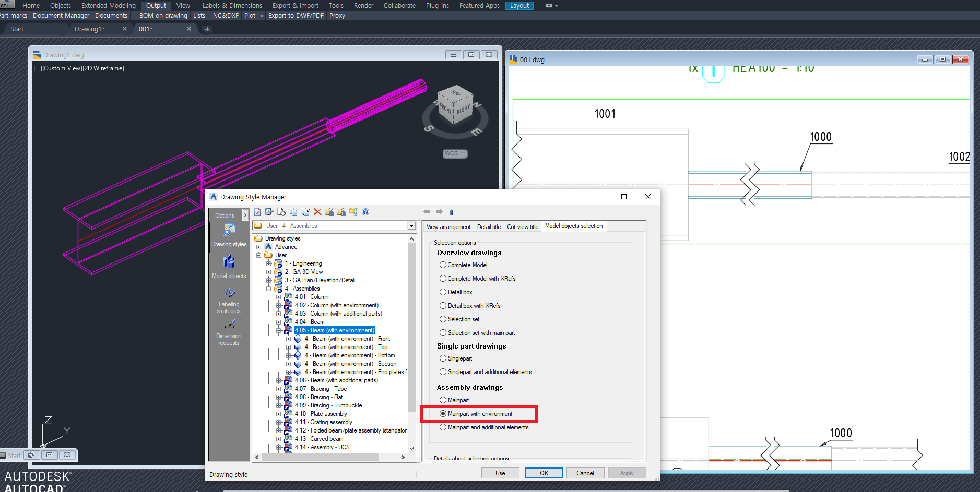Click the new item icon with plus sign
Image resolution: width=980 pixels, height=492 pixels.
(281, 212)
